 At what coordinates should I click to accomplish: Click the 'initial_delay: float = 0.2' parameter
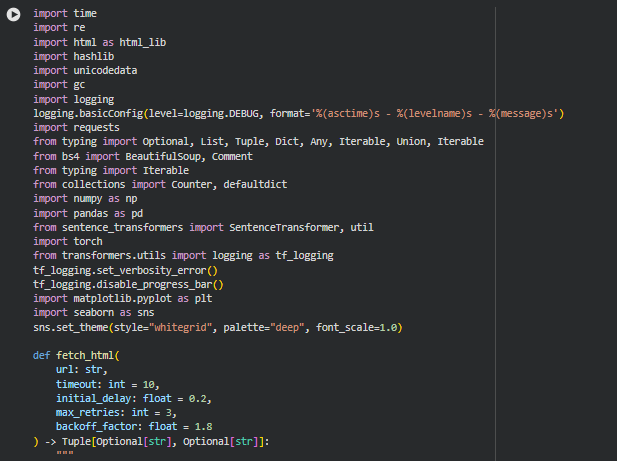pos(133,398)
